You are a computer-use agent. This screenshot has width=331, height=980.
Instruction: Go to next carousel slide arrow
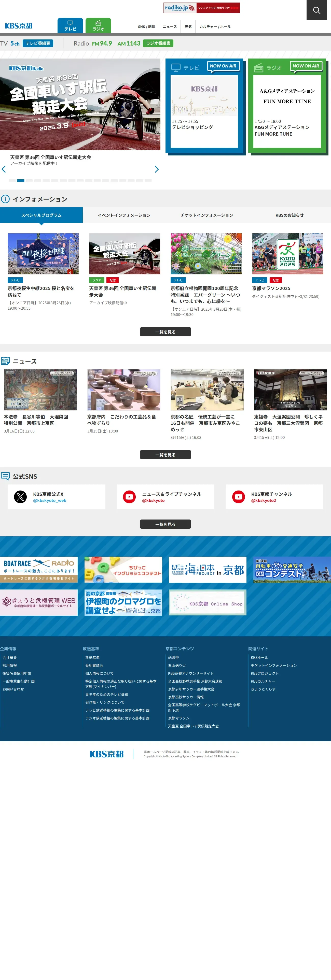click(157, 169)
